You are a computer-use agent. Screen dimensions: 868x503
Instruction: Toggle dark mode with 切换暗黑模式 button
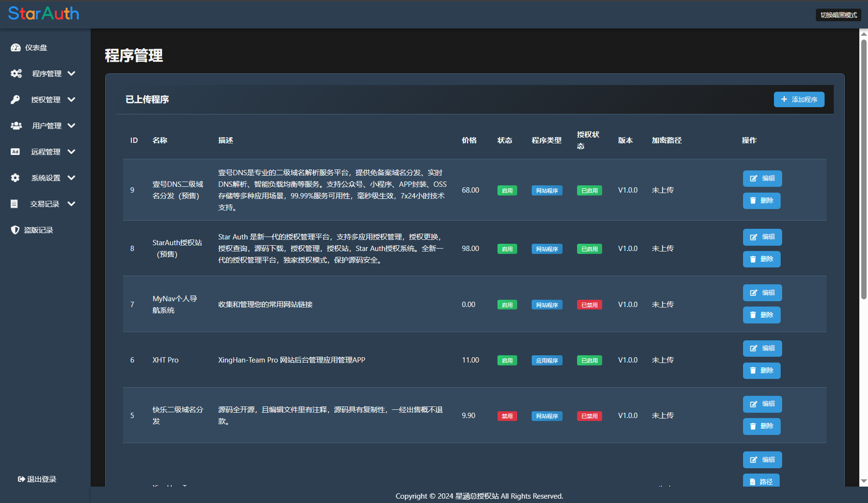[839, 15]
